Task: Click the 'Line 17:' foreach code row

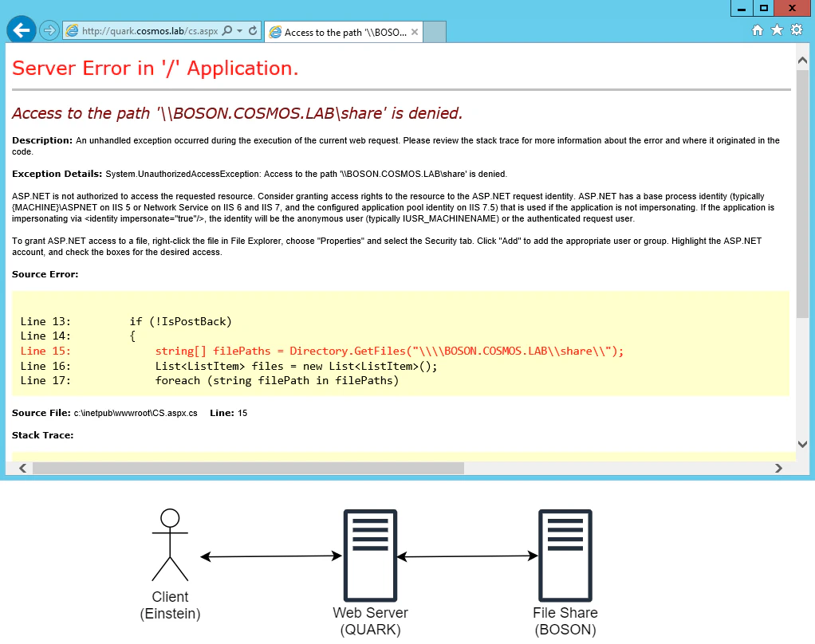Action: pos(210,381)
